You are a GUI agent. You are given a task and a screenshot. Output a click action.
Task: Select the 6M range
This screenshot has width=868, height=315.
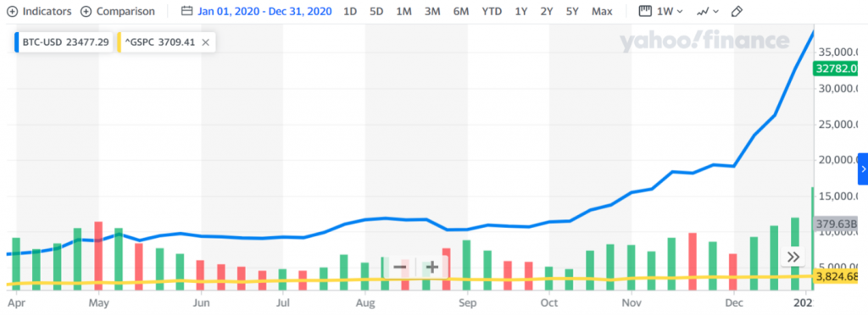coord(460,11)
